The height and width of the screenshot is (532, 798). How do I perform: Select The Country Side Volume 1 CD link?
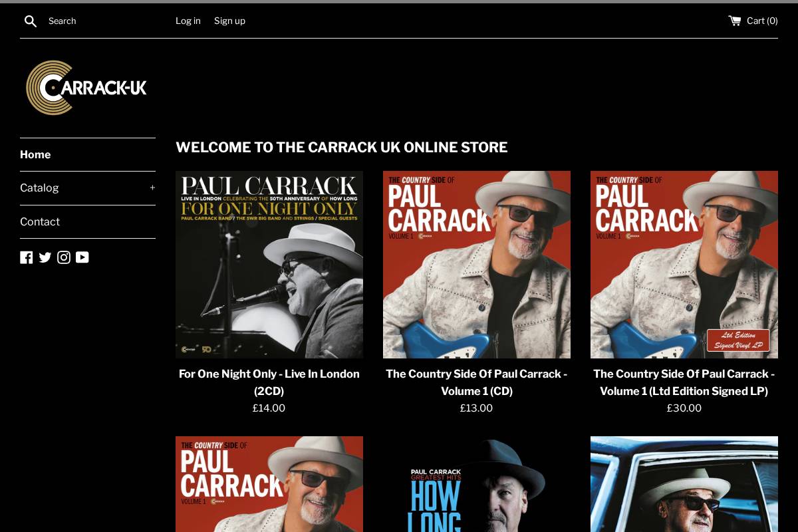click(x=476, y=382)
